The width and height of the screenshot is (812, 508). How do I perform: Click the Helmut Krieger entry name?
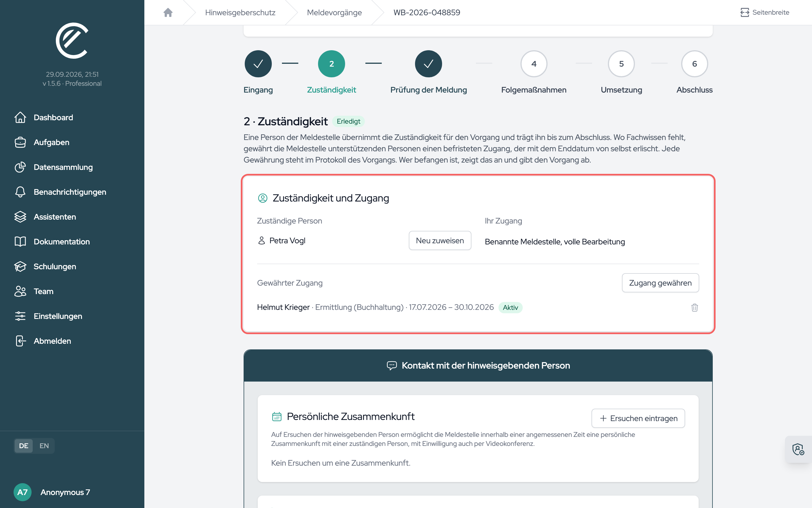pos(283,307)
